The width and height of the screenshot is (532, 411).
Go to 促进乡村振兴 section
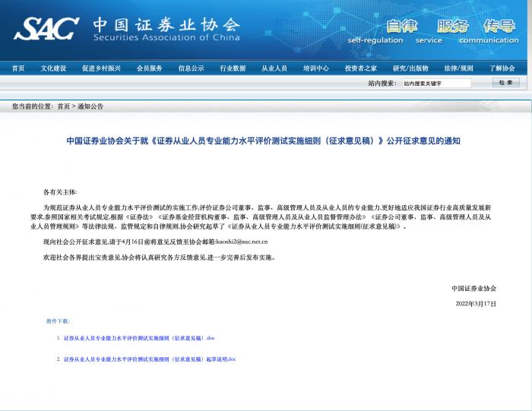[x=101, y=68]
